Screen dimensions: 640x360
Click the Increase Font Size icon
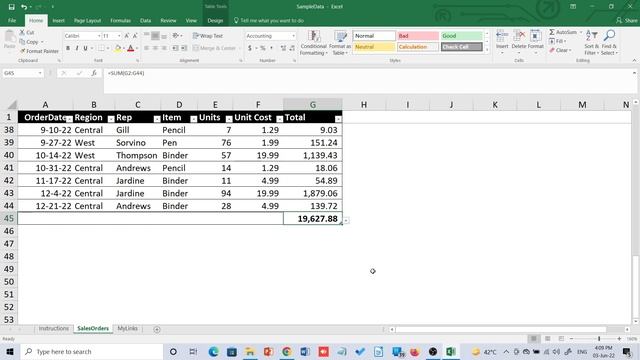pyautogui.click(x=127, y=36)
